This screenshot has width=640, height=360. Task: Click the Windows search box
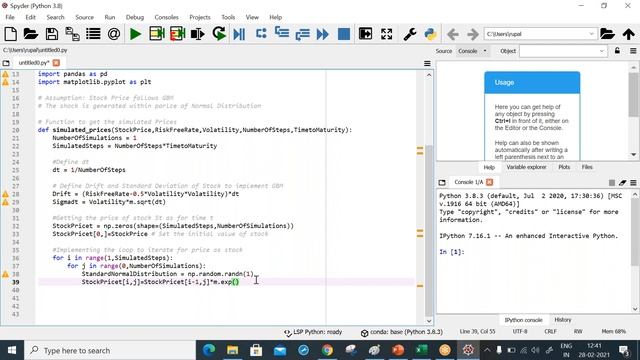click(110, 350)
